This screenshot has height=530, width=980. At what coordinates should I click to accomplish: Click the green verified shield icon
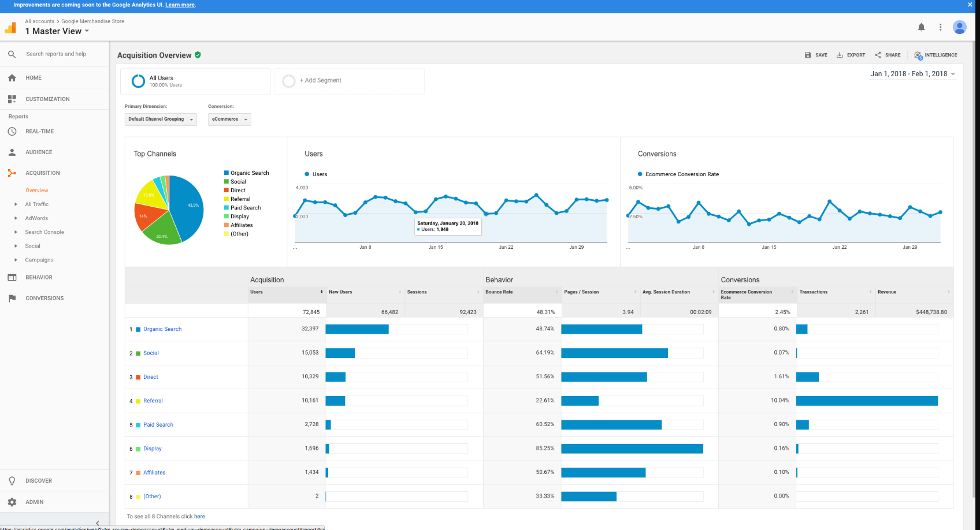(198, 55)
